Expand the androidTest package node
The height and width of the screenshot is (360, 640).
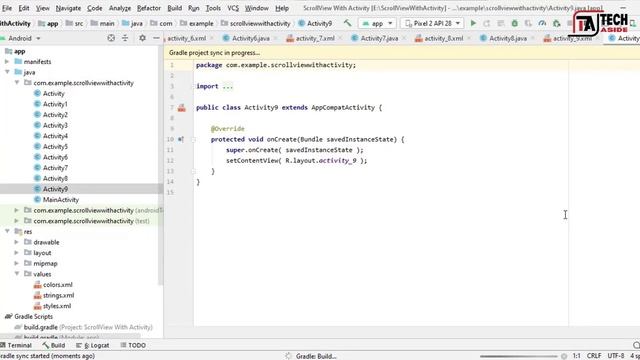click(x=17, y=210)
